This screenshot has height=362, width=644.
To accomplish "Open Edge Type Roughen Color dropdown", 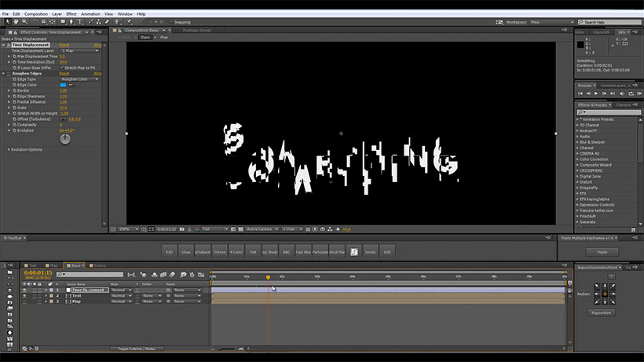I will (79, 79).
